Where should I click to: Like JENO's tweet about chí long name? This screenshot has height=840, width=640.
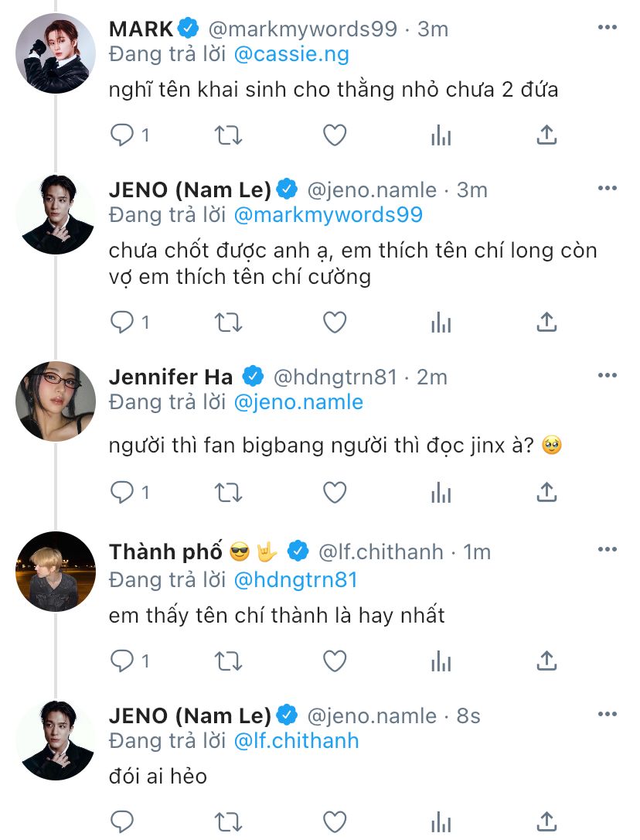(x=334, y=322)
